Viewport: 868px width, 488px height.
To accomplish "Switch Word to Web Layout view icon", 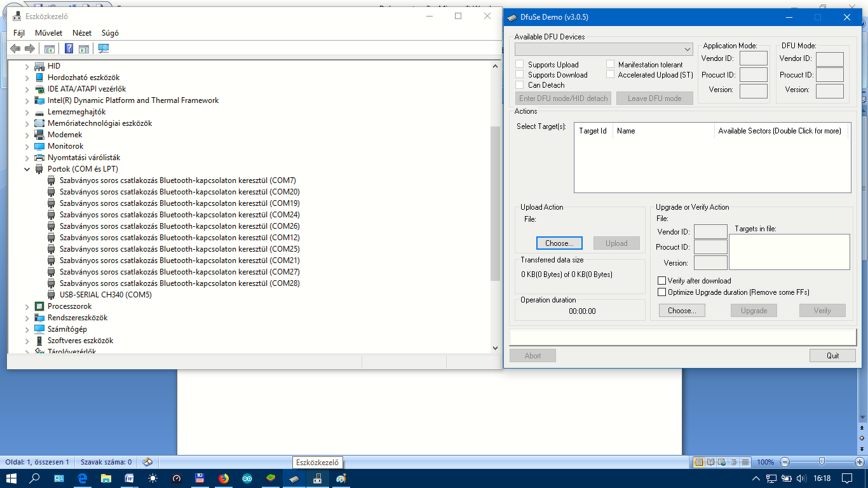I will click(722, 462).
